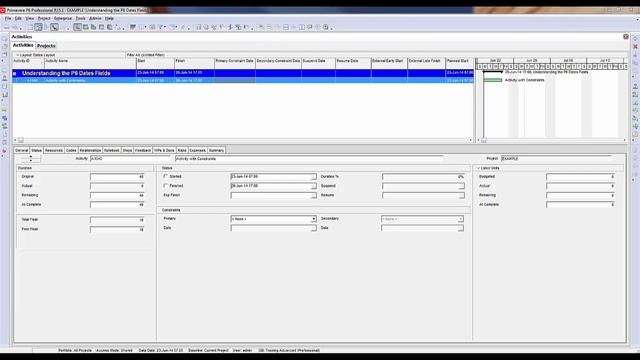Expand the Layout options bar menu
640x360 pixels.
click(18, 55)
